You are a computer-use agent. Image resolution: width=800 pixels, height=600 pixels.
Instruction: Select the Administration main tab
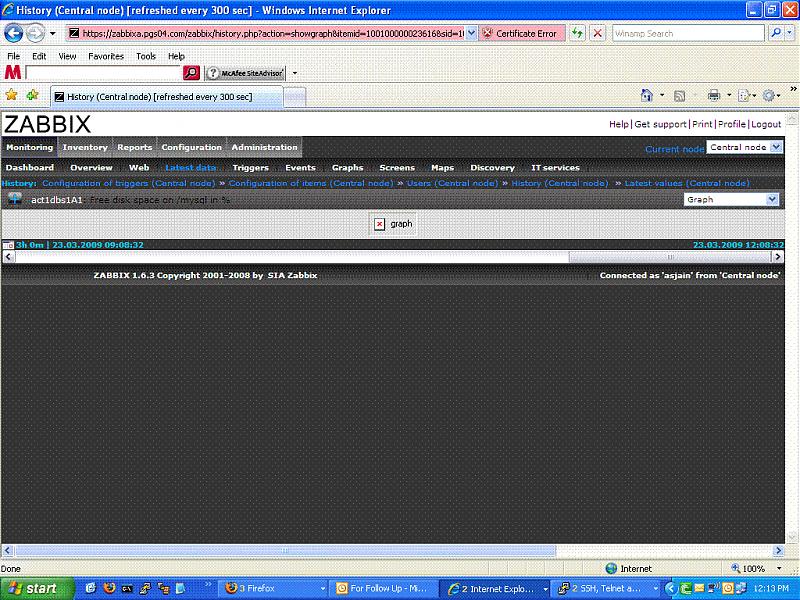tap(264, 147)
